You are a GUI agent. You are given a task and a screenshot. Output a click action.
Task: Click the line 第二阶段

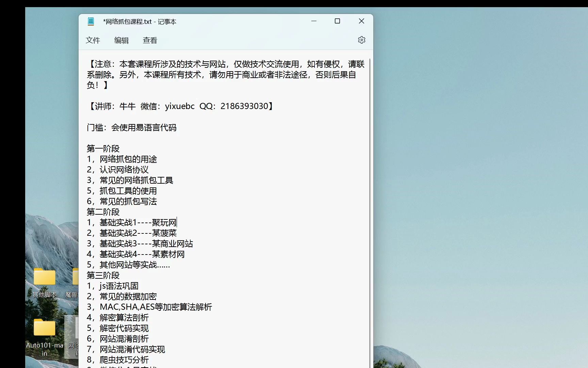[103, 212]
